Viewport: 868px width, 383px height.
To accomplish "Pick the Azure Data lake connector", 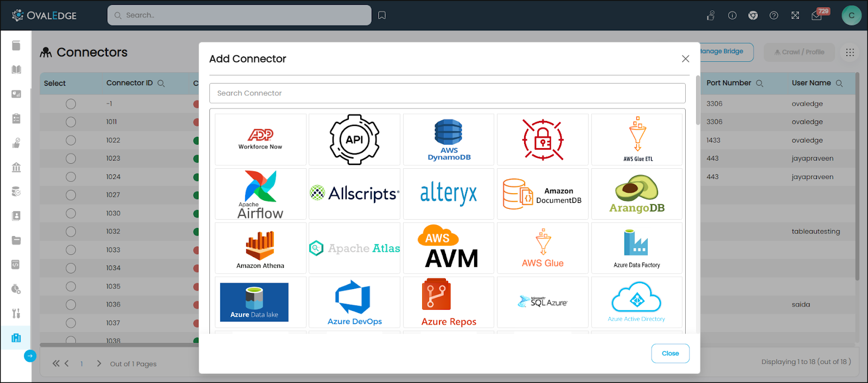I will click(x=260, y=302).
